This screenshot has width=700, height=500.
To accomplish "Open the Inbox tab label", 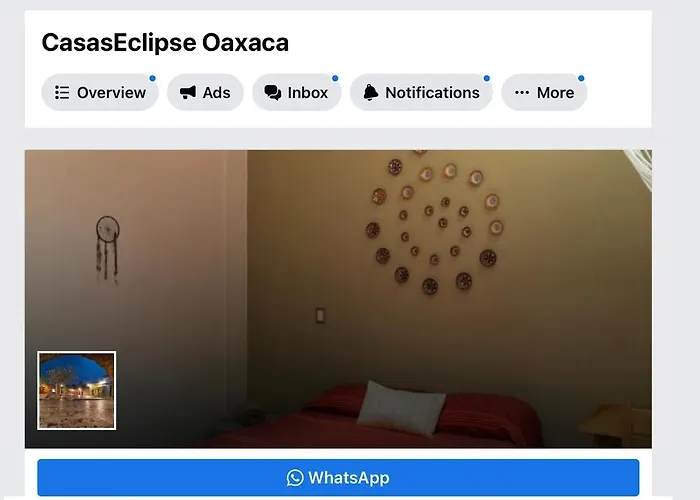I will [308, 93].
